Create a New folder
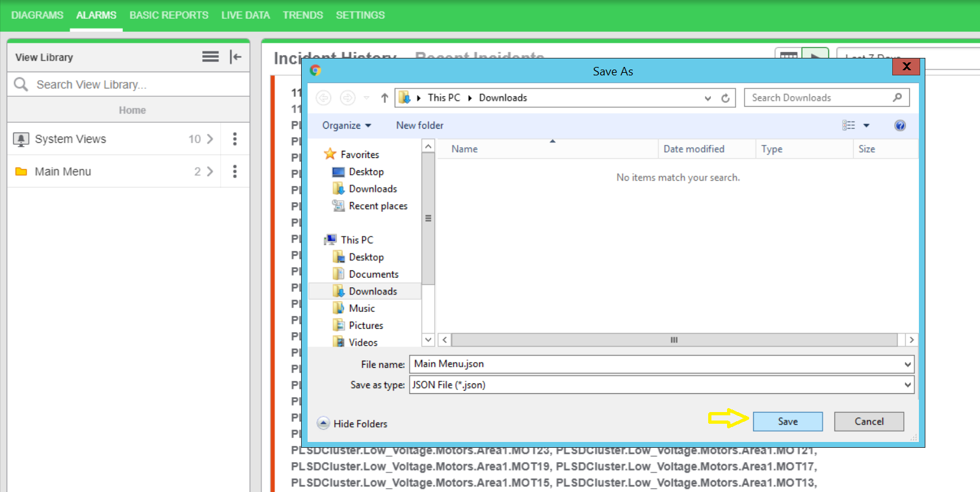The width and height of the screenshot is (980, 492). (419, 125)
